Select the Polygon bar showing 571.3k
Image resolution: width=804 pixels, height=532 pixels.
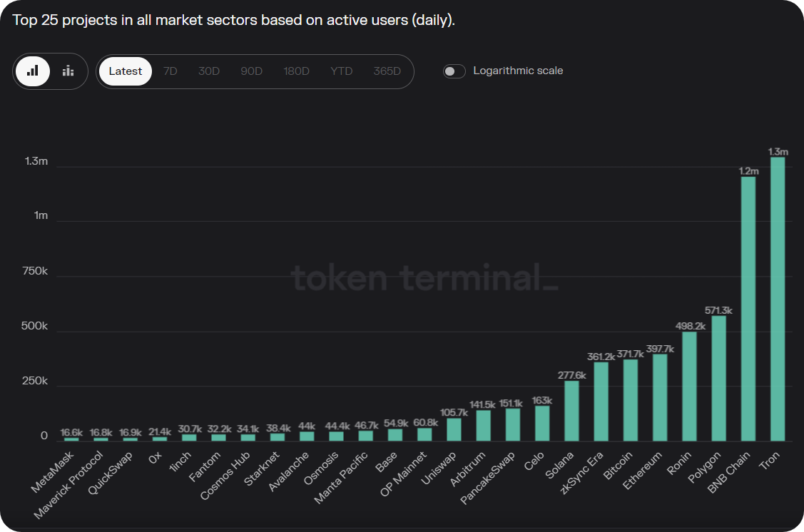click(719, 378)
